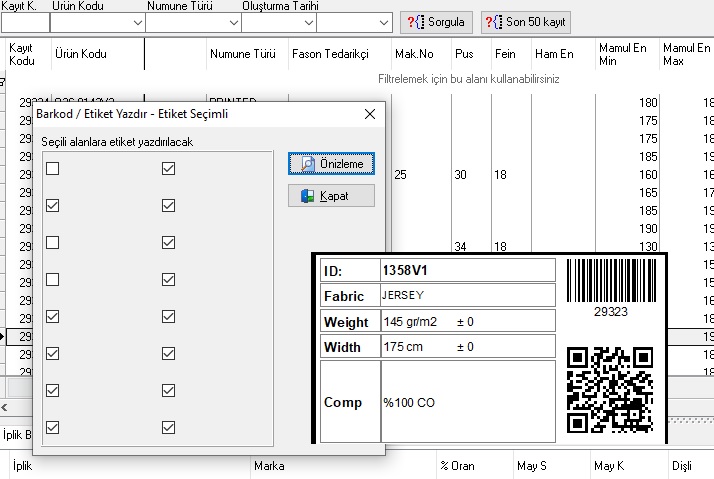This screenshot has width=714, height=479.
Task: Click the Mak.No column header
Action: [x=414, y=54]
